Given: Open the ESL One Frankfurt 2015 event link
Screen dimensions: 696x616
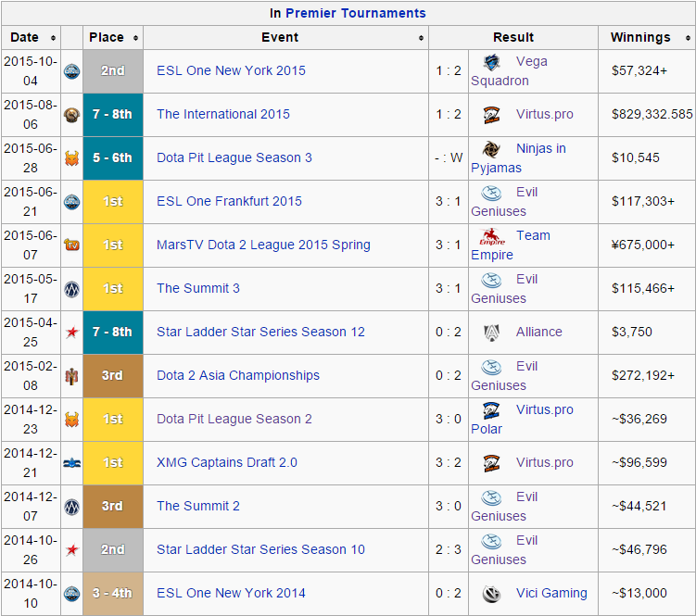Looking at the screenshot, I should 229,201.
